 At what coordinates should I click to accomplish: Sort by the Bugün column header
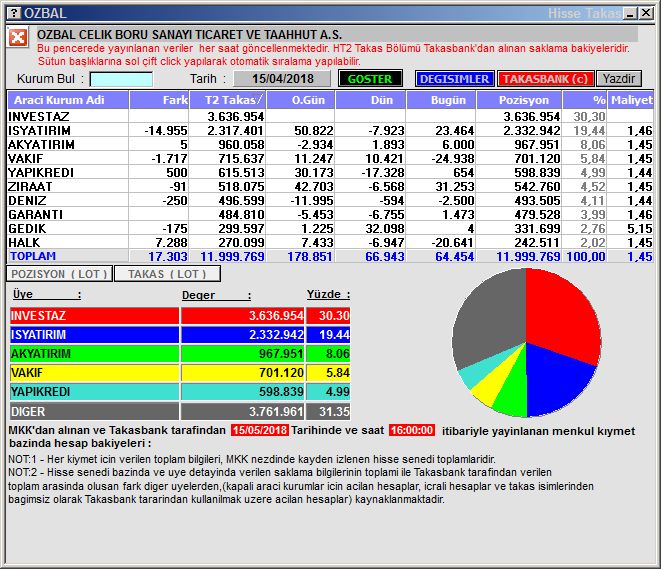(x=441, y=100)
